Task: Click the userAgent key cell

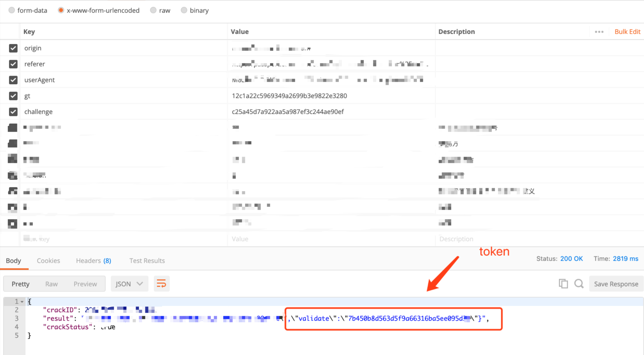Action: 123,80
